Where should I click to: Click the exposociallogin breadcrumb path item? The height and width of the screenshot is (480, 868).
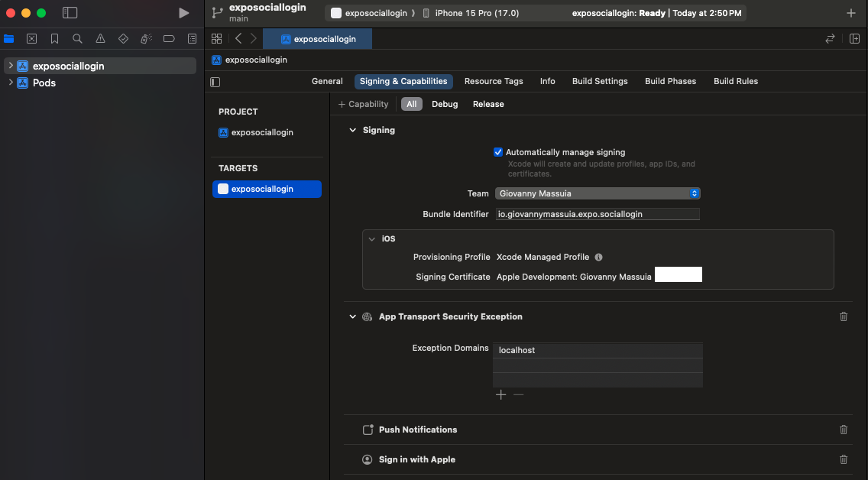click(250, 60)
